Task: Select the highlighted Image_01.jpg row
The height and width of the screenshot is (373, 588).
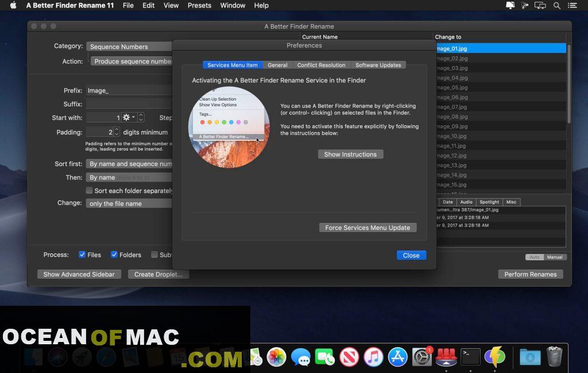Action: [x=501, y=48]
